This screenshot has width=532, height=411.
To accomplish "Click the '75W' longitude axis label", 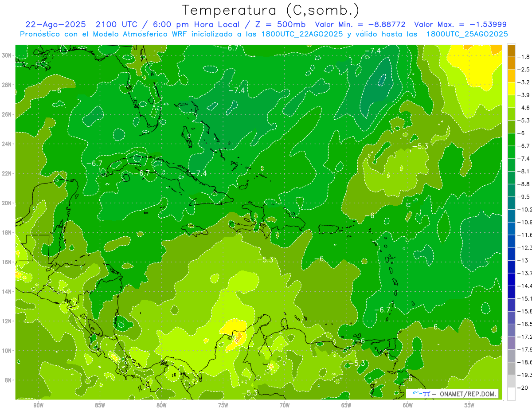I will coord(223,405).
